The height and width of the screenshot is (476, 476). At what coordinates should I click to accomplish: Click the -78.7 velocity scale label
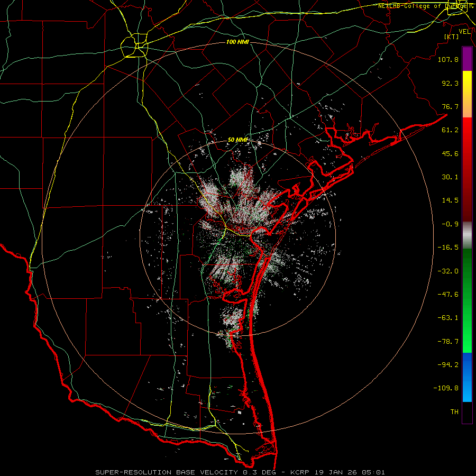(448, 342)
